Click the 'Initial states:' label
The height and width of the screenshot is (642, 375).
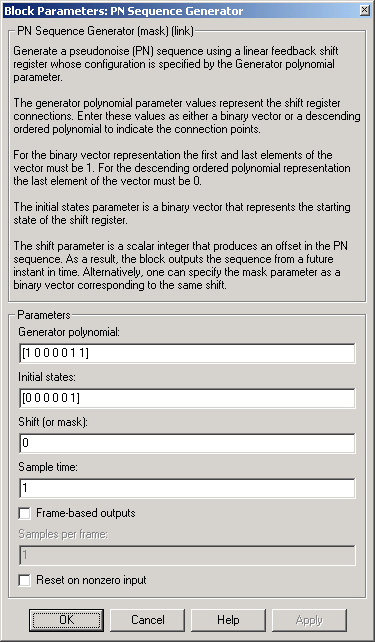[46, 378]
